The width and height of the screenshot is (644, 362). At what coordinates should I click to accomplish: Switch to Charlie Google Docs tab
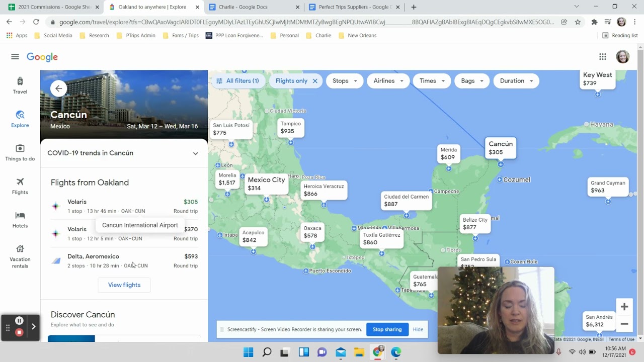[254, 7]
